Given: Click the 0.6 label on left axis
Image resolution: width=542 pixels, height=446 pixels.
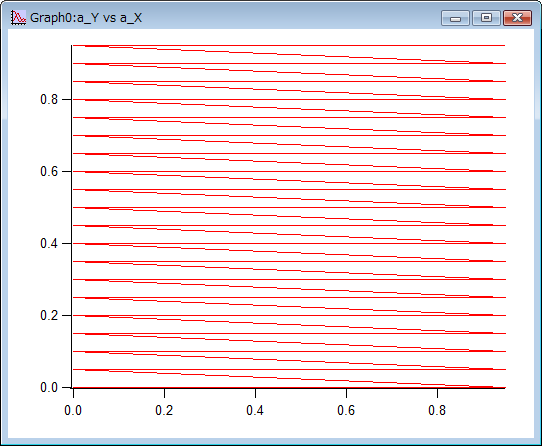Looking at the screenshot, I should pyautogui.click(x=49, y=171).
